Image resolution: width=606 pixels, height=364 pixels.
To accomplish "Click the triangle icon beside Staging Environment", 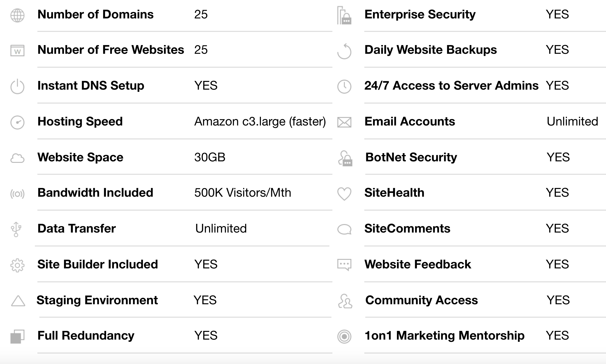I will [18, 301].
